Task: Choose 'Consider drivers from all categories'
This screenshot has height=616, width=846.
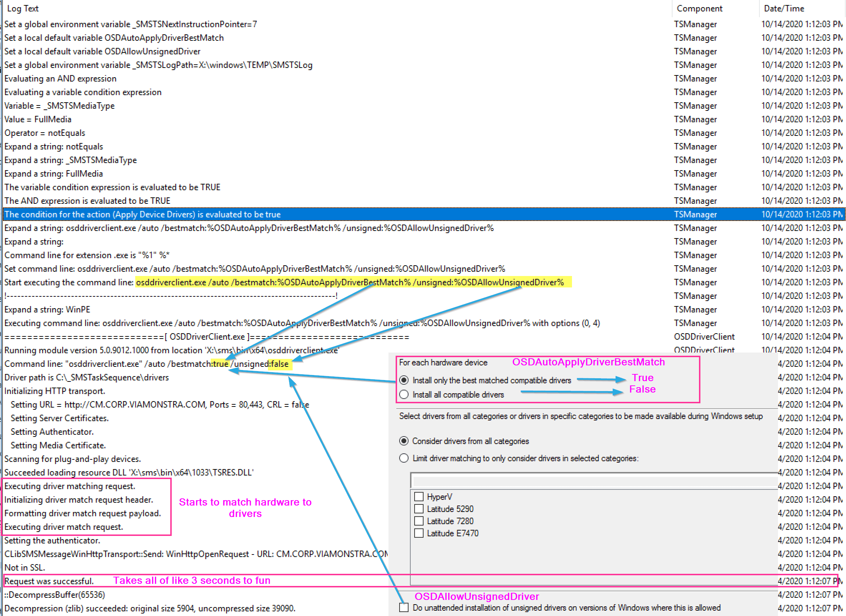Action: pos(404,441)
